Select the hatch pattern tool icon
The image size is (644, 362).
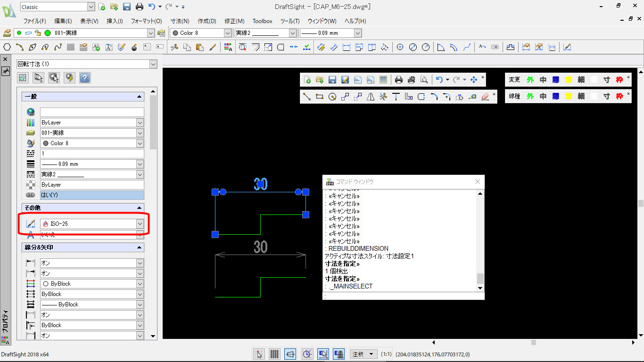point(71,47)
